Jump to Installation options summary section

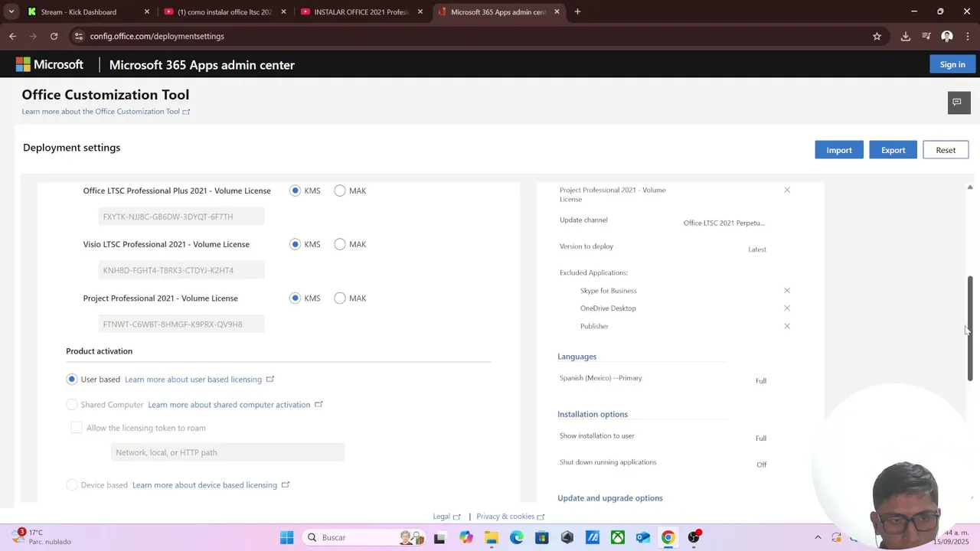point(593,414)
